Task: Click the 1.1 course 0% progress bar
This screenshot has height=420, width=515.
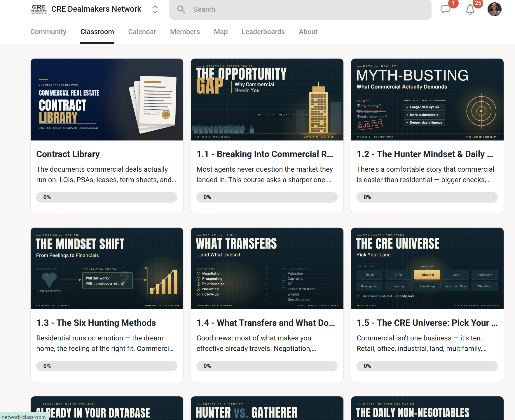Action: coord(267,197)
